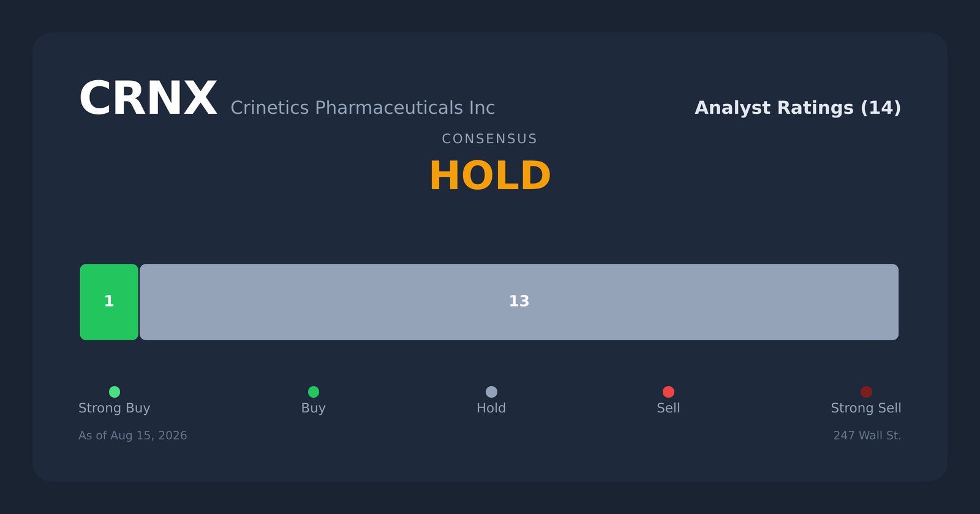Click the Sell legend label

tap(668, 408)
